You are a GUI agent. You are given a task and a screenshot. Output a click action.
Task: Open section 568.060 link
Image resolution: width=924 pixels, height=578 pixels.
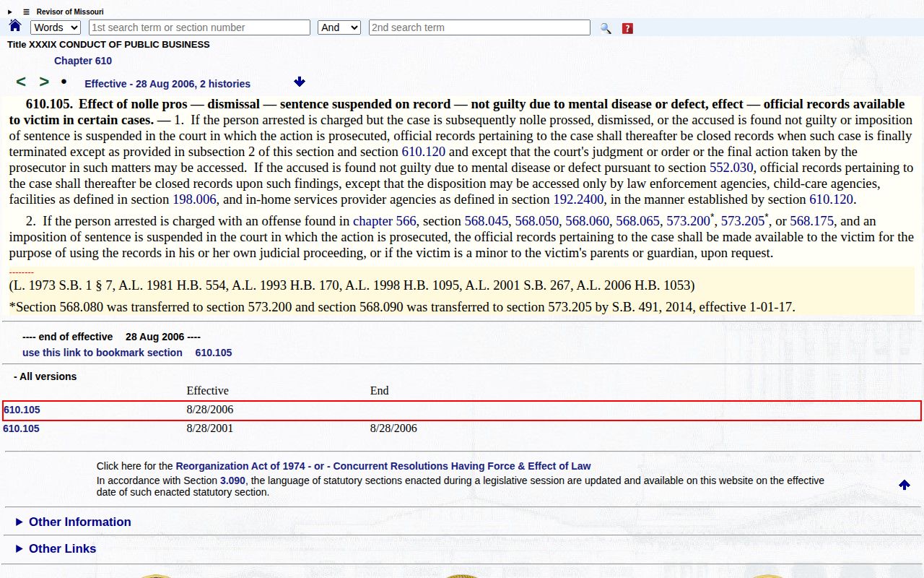pos(588,221)
